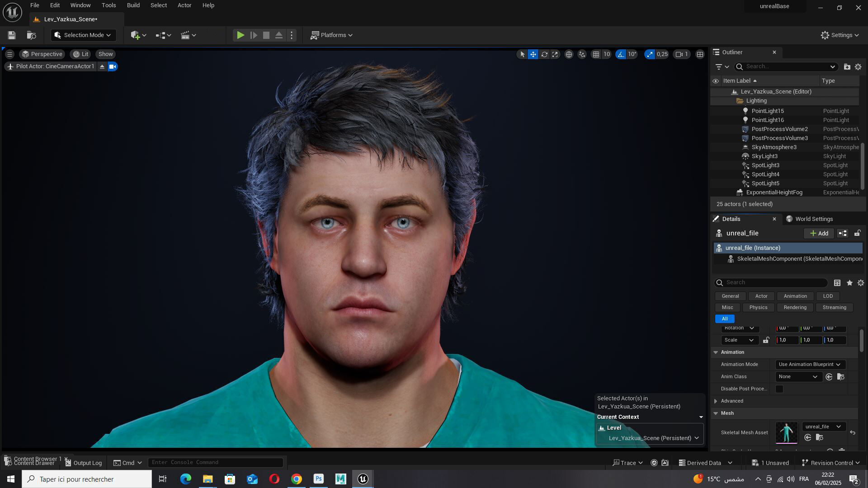Screen dimensions: 868x488
Task: Select the rotate transform tool
Action: pyautogui.click(x=544, y=54)
